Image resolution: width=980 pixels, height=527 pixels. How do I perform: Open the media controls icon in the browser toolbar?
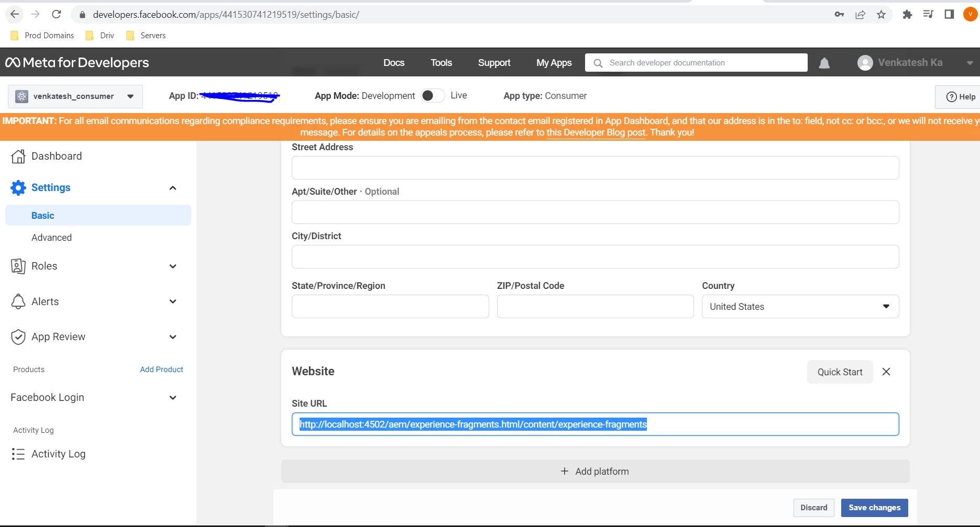pyautogui.click(x=928, y=14)
